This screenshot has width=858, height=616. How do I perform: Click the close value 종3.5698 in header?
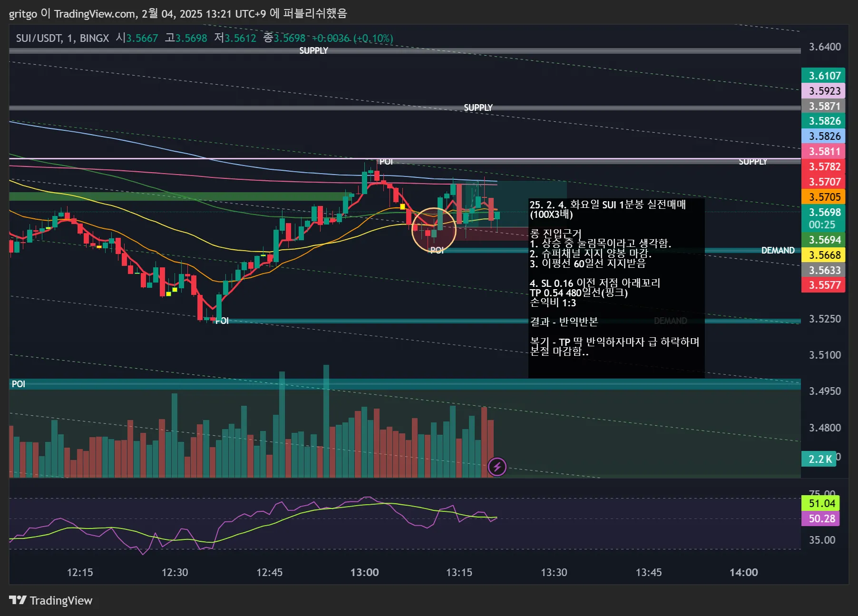tap(284, 38)
